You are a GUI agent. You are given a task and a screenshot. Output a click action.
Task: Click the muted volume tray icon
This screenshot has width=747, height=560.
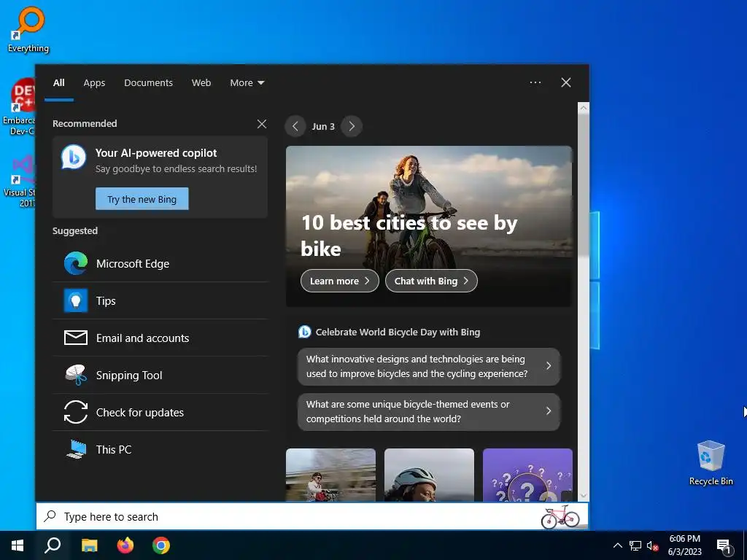(652, 545)
